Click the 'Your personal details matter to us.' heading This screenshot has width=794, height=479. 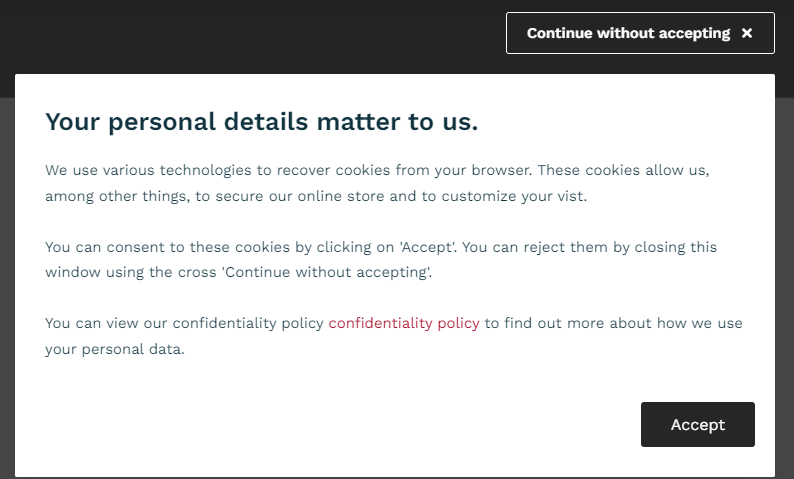[x=261, y=122]
